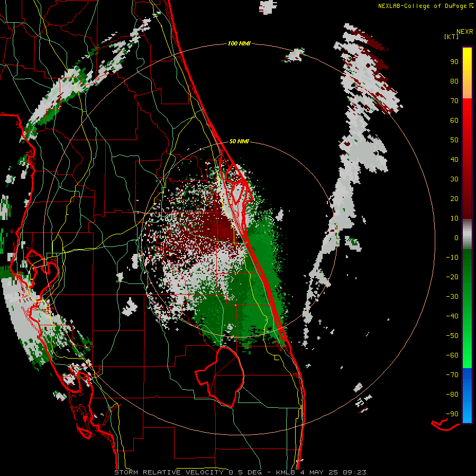Click the 40 value on velocity scale

[454, 159]
